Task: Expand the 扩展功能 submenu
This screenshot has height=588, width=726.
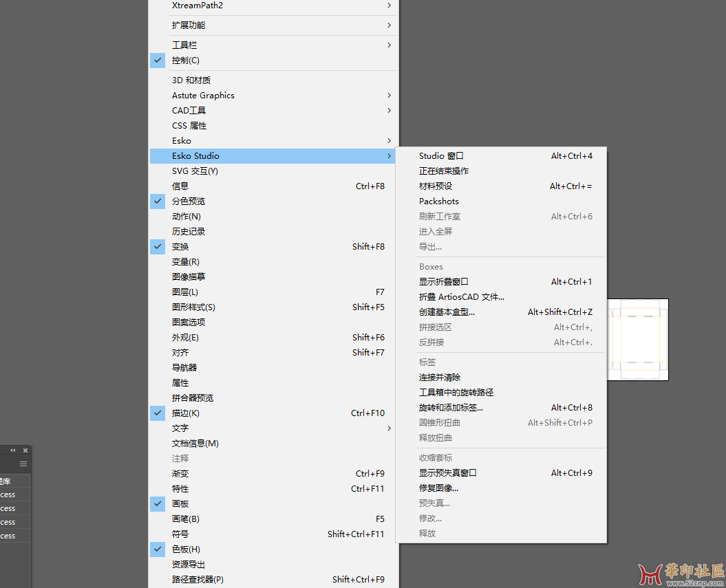Action: (273, 25)
